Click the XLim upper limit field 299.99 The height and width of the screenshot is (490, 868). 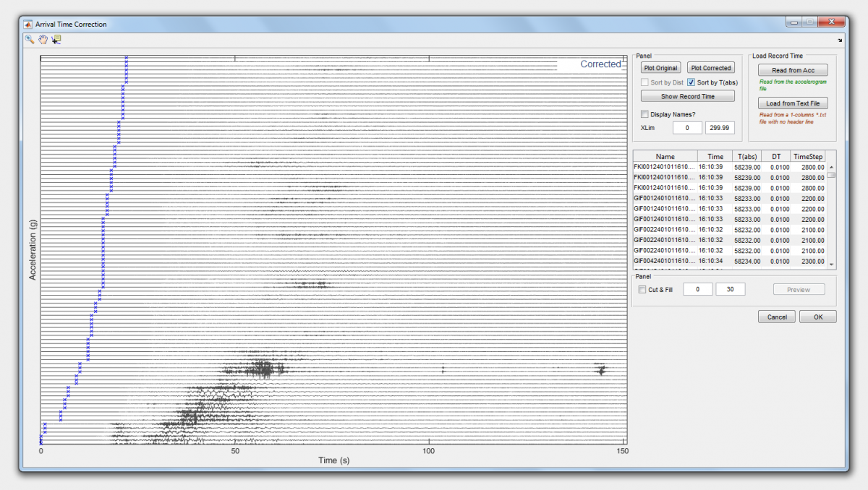[720, 128]
